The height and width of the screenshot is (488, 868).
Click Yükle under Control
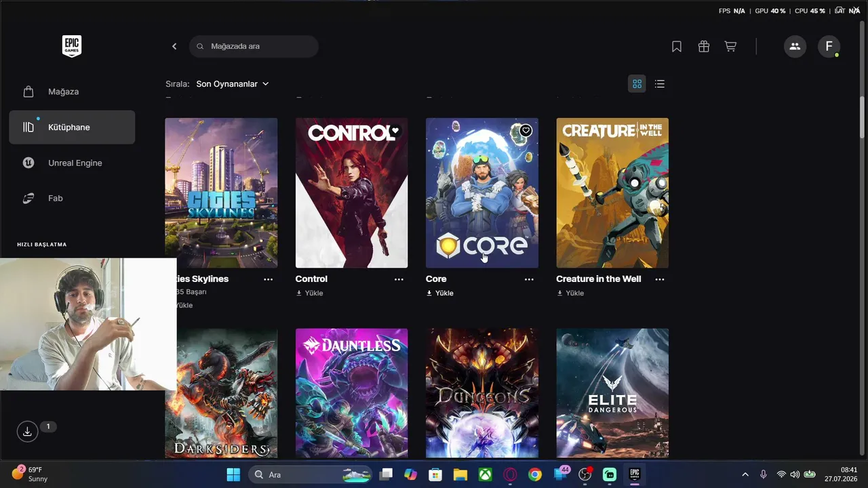(x=309, y=293)
